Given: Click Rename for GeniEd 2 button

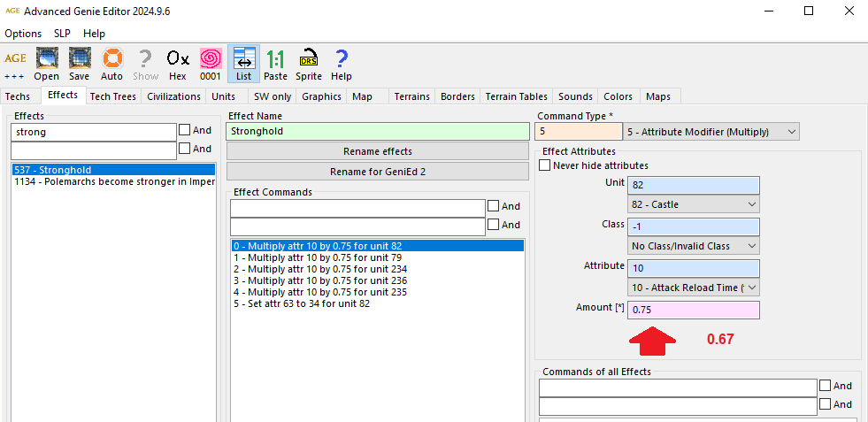Looking at the screenshot, I should [378, 172].
